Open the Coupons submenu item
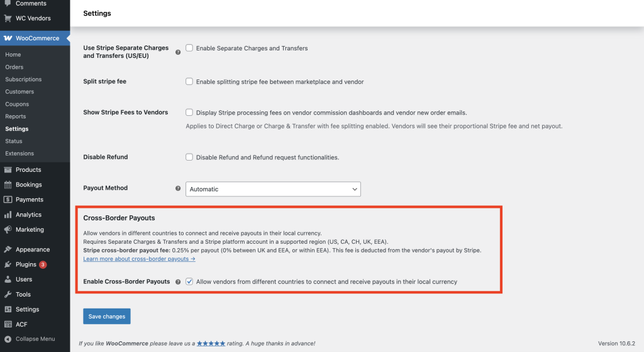The height and width of the screenshot is (352, 644). pyautogui.click(x=17, y=104)
